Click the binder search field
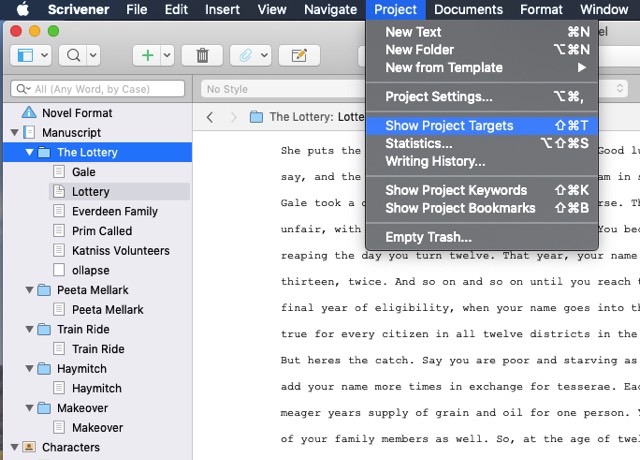Viewport: 640px width, 460px height. click(98, 89)
